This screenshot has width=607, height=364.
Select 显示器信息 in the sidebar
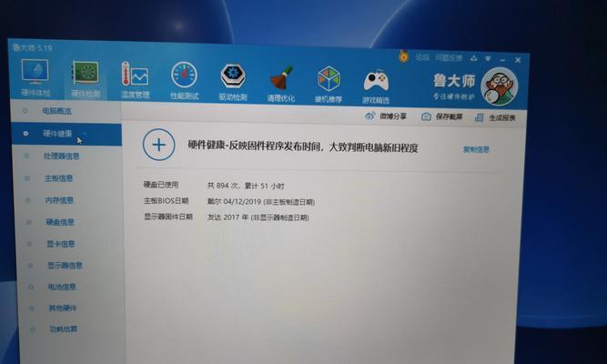(x=65, y=265)
